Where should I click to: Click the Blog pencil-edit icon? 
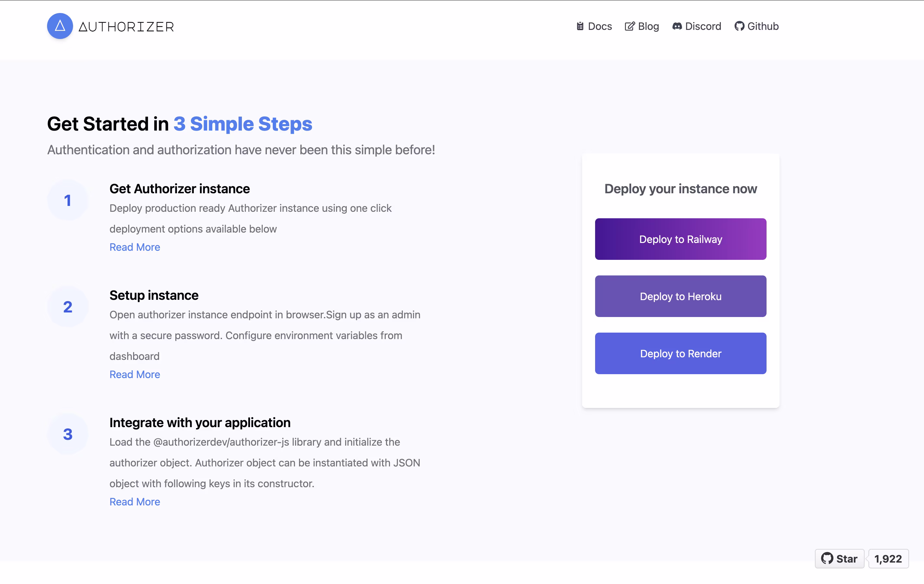click(x=629, y=26)
